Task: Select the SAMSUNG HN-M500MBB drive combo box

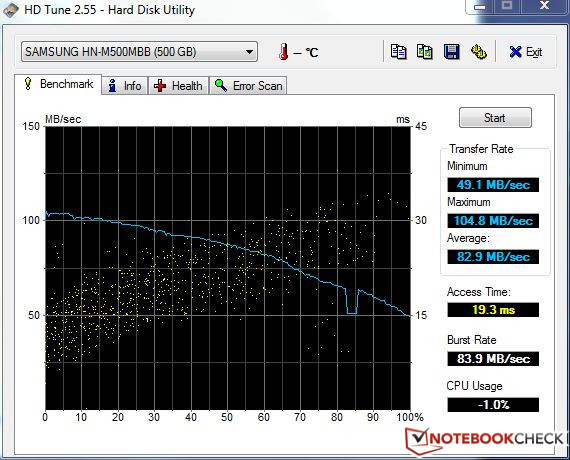Action: click(139, 52)
